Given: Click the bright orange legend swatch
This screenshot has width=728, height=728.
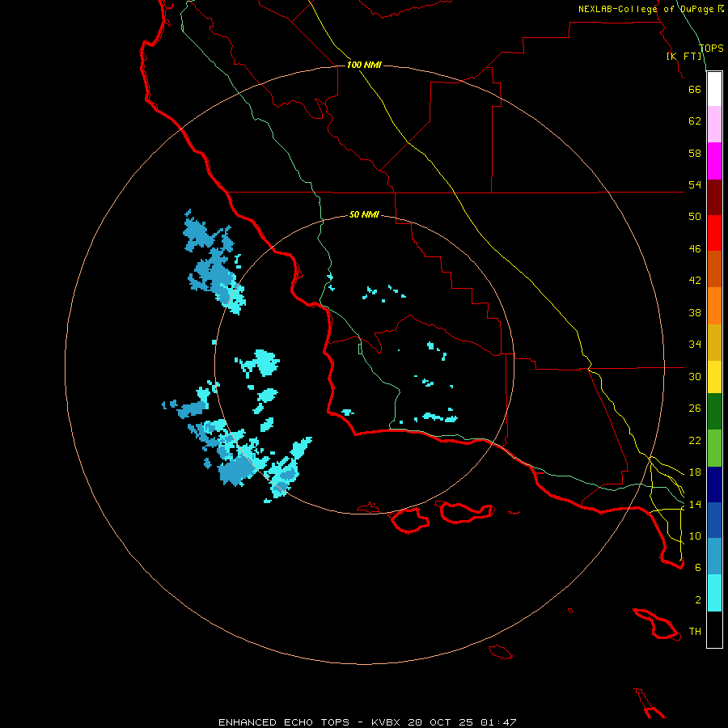Looking at the screenshot, I should point(714,306).
